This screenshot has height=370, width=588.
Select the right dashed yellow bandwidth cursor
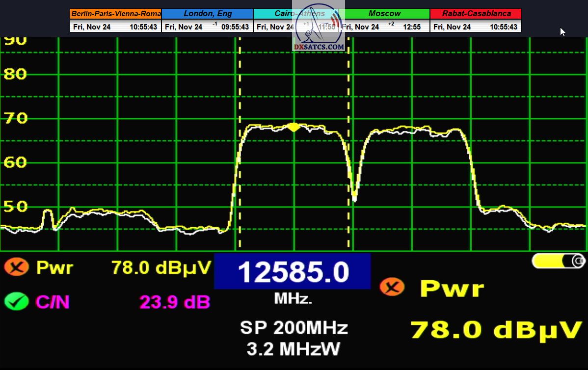tap(349, 147)
